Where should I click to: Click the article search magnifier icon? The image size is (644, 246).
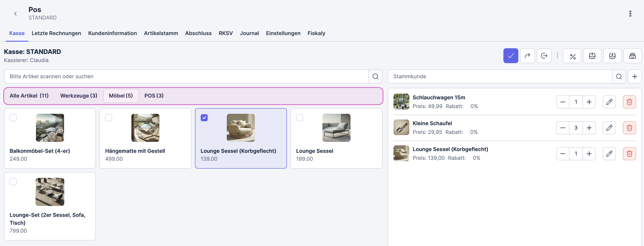coord(375,77)
